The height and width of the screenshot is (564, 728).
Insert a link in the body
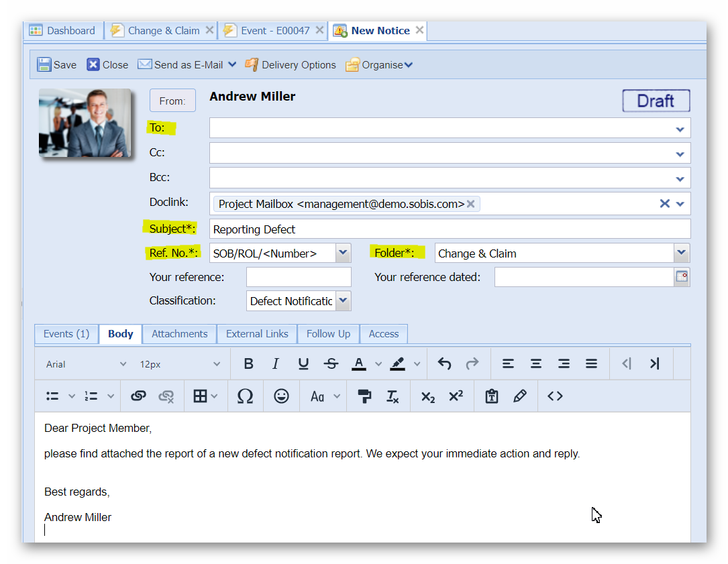(x=138, y=396)
